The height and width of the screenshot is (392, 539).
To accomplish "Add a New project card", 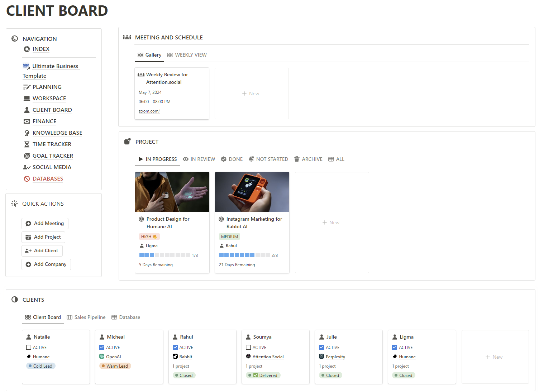I will (332, 223).
